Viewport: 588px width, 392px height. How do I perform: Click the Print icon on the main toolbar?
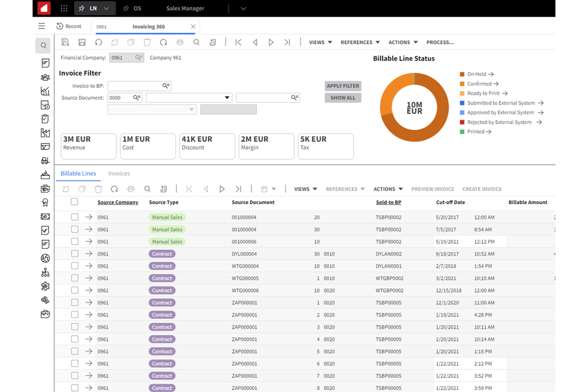(180, 42)
